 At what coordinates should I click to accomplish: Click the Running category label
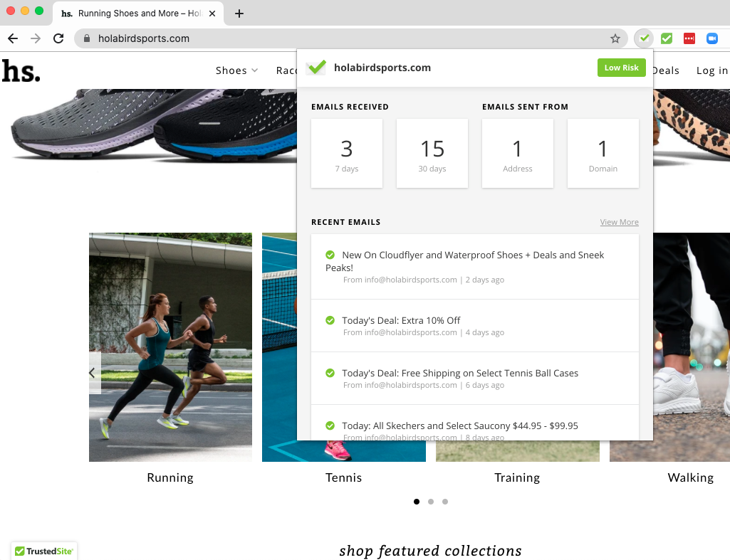(x=170, y=477)
